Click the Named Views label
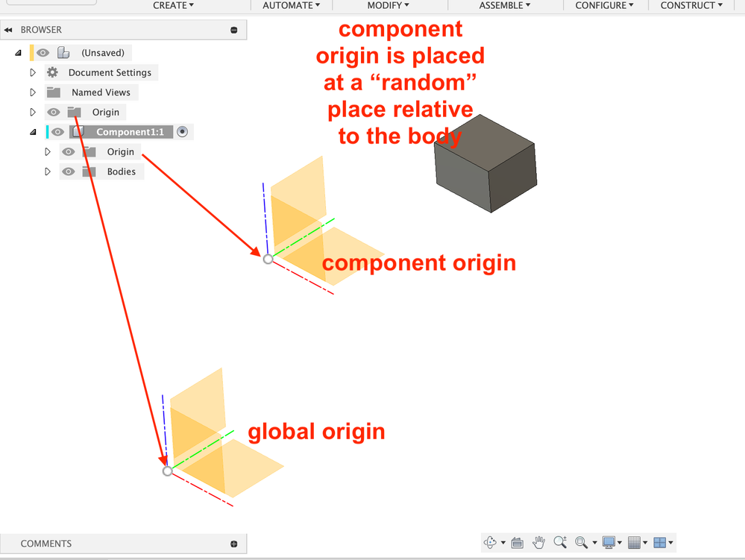This screenshot has width=745, height=560. (x=101, y=92)
